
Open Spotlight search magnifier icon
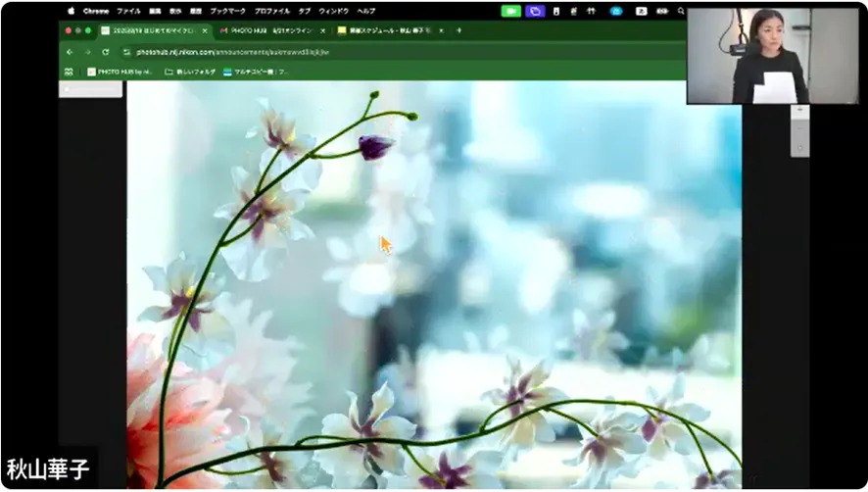pyautogui.click(x=681, y=11)
